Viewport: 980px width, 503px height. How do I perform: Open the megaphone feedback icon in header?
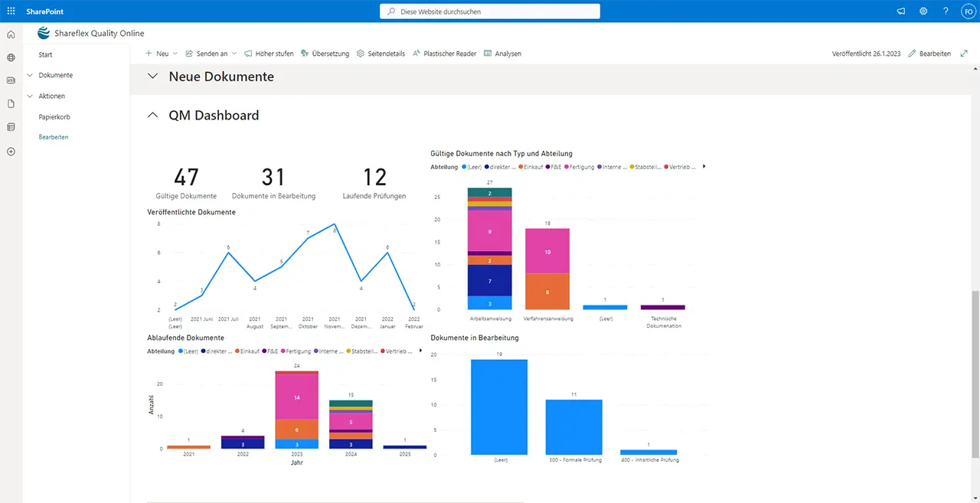click(x=900, y=11)
